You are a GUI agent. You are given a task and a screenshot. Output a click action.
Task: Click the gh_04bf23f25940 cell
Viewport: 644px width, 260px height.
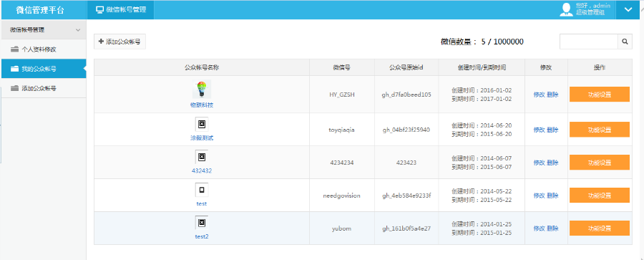click(406, 130)
